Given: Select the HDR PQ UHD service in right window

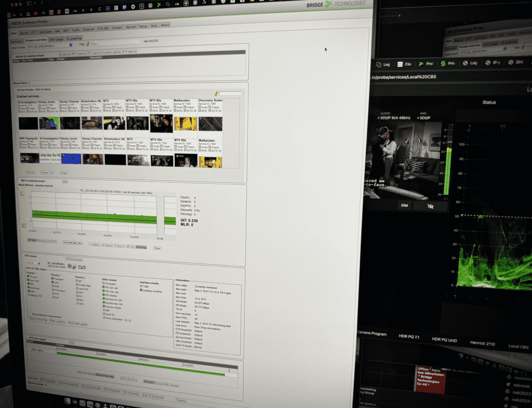Looking at the screenshot, I should [x=444, y=340].
